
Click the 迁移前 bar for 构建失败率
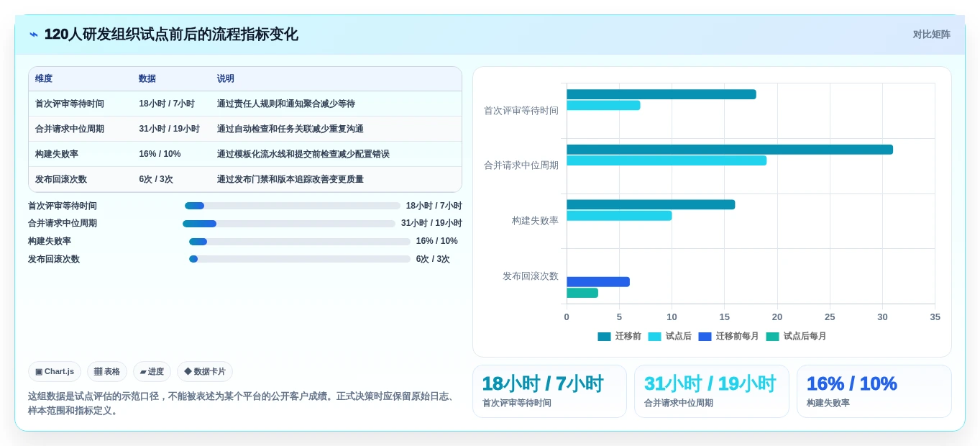[x=651, y=204]
